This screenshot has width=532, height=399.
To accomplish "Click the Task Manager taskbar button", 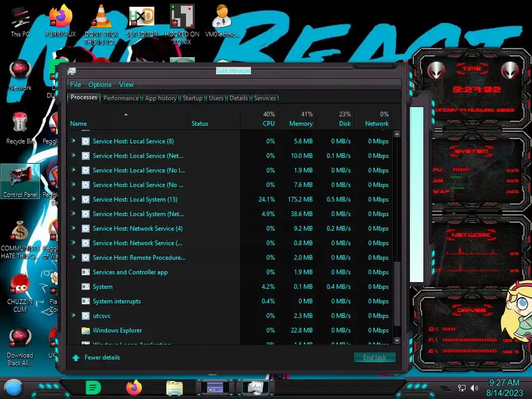I will [x=256, y=388].
